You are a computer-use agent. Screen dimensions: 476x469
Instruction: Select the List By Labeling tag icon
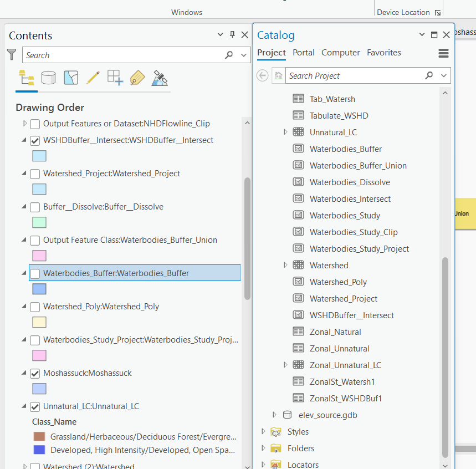pos(137,78)
